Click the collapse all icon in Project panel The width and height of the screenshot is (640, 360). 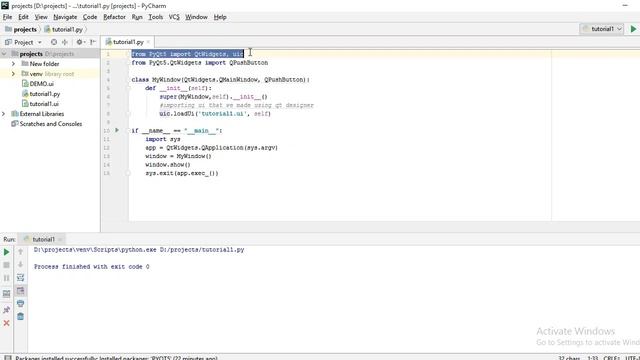click(x=65, y=42)
